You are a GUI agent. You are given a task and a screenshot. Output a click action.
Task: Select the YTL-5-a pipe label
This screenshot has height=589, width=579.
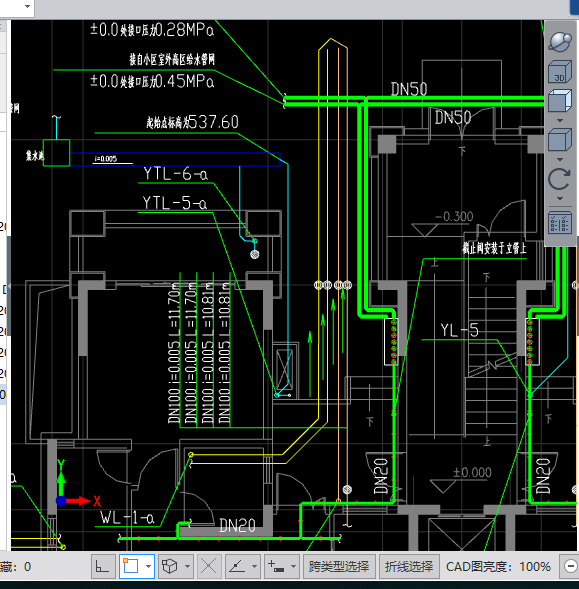(x=174, y=203)
